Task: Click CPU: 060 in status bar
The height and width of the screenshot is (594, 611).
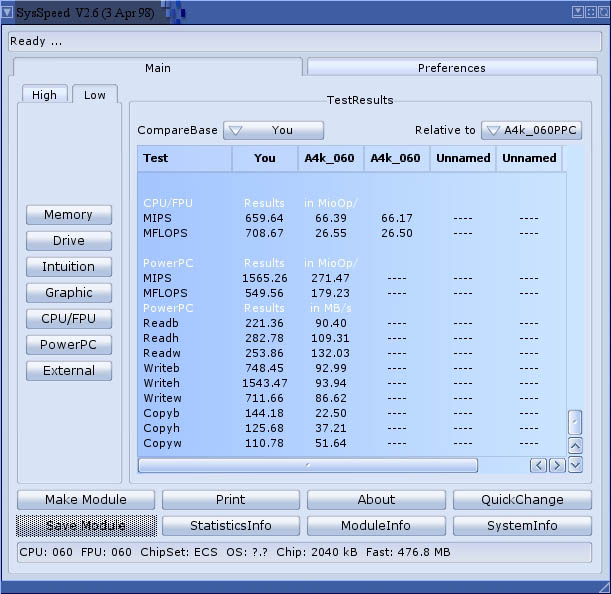Action: click(46, 552)
